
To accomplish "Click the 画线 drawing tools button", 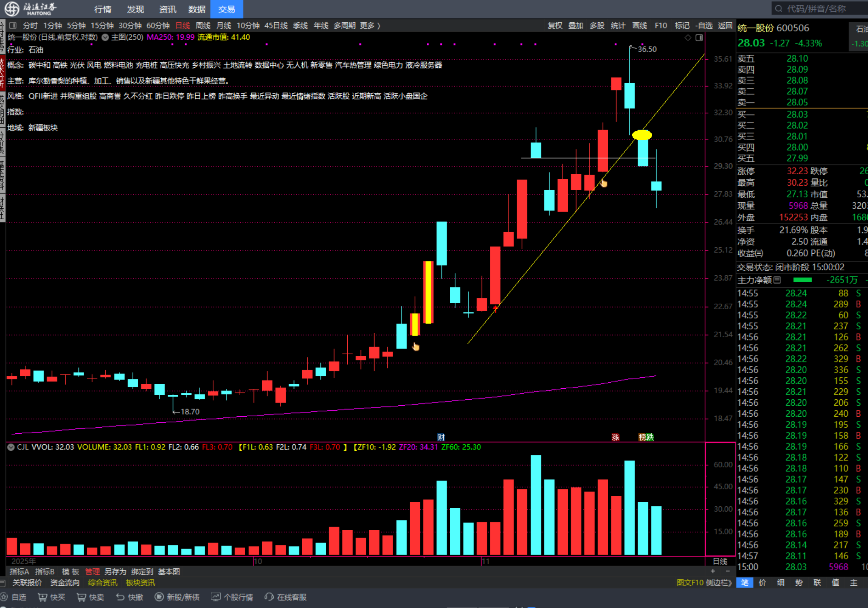I will [639, 26].
